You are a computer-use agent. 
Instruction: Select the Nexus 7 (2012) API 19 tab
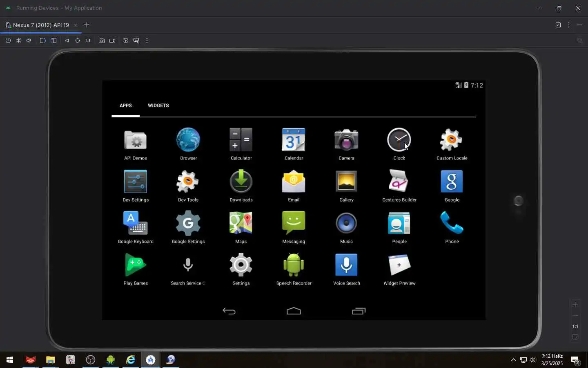click(x=41, y=25)
